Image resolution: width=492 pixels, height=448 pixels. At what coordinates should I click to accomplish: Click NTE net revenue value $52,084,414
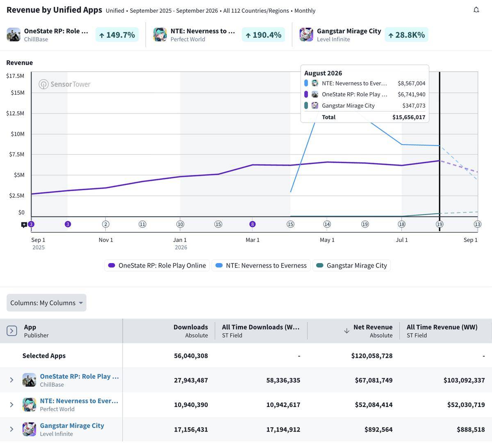coord(374,405)
